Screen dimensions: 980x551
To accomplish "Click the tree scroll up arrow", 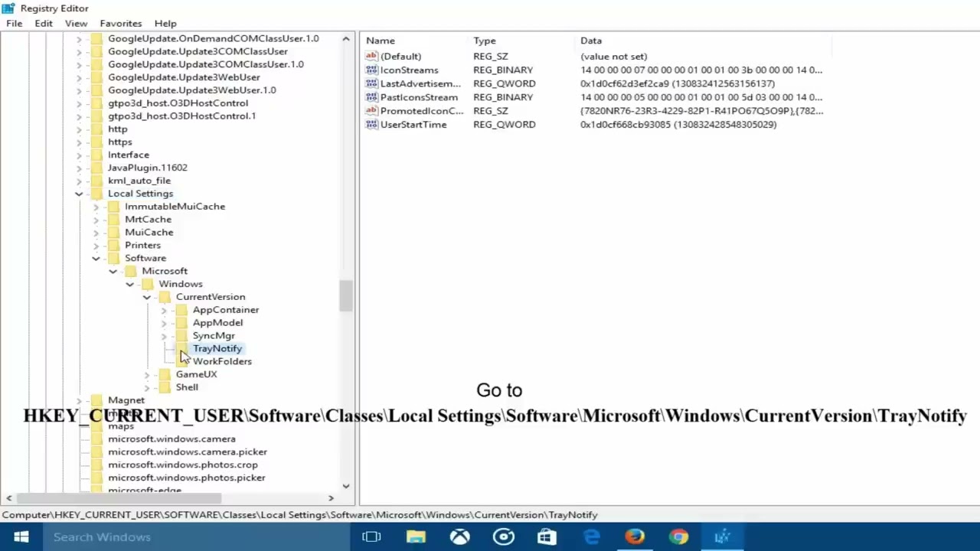I will pos(346,38).
